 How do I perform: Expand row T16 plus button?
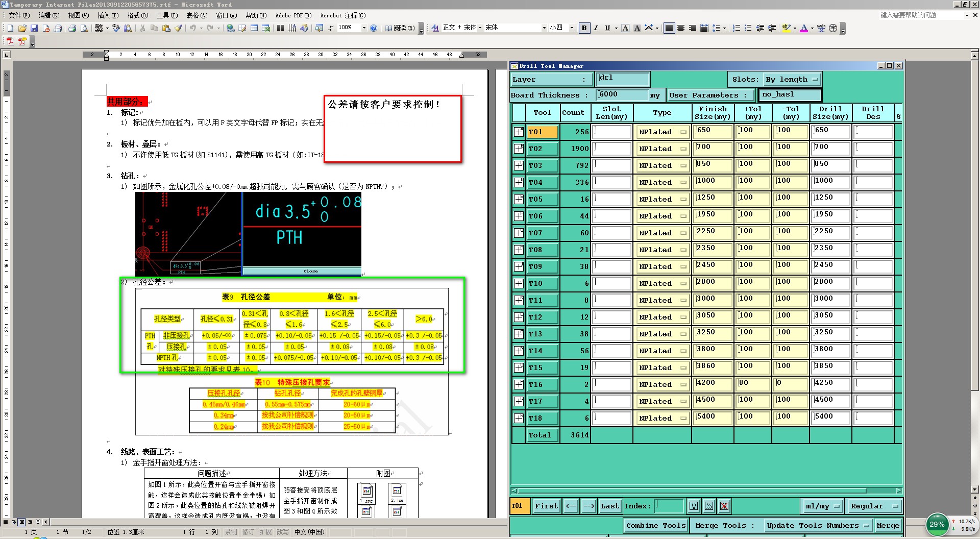pos(519,384)
